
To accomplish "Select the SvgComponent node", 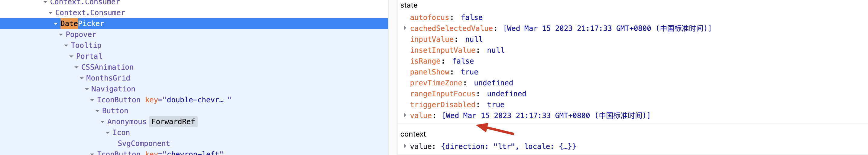I will click(x=144, y=143).
